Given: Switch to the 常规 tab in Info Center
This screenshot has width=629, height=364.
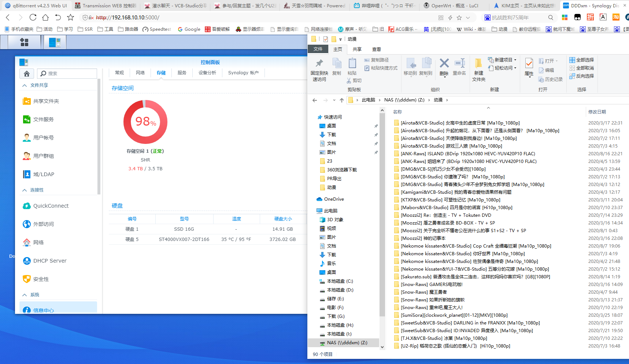Looking at the screenshot, I should click(x=119, y=73).
